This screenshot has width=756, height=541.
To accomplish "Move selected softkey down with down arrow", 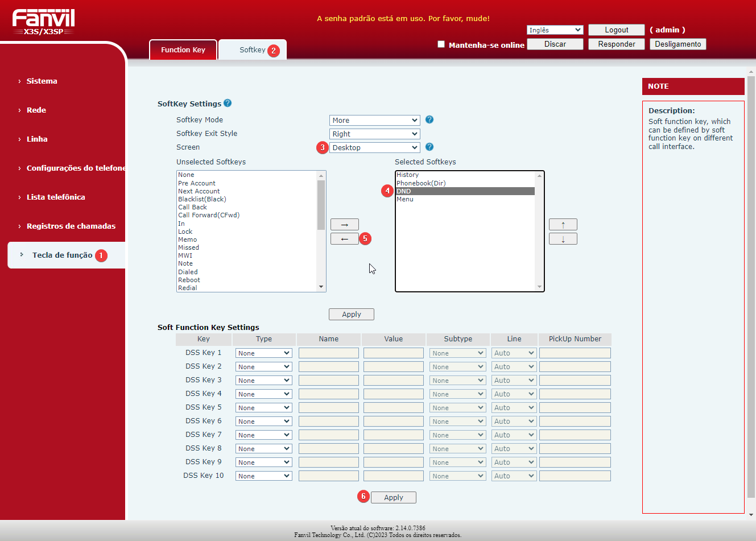I will tap(563, 239).
